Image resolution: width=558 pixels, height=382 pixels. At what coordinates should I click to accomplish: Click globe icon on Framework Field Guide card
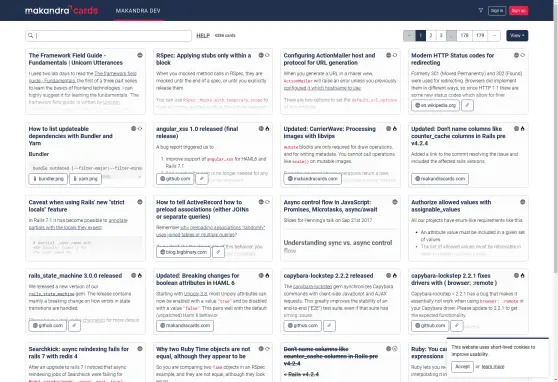pyautogui.click(x=140, y=55)
